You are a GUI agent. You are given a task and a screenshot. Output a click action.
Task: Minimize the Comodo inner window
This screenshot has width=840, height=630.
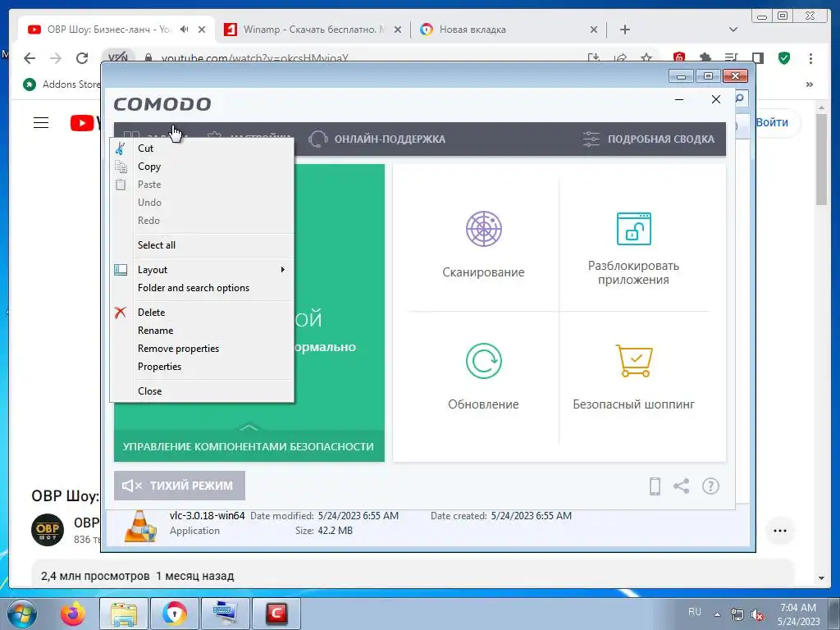pyautogui.click(x=678, y=99)
